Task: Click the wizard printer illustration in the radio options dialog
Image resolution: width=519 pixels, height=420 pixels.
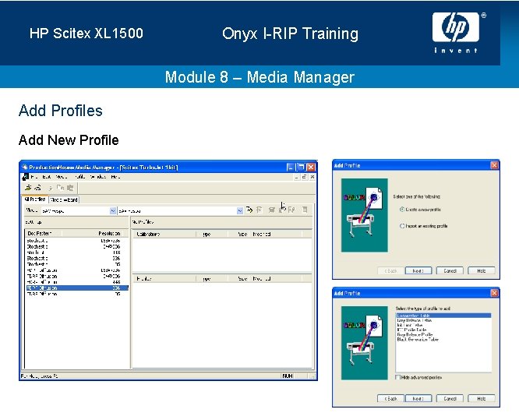Action: [x=365, y=215]
